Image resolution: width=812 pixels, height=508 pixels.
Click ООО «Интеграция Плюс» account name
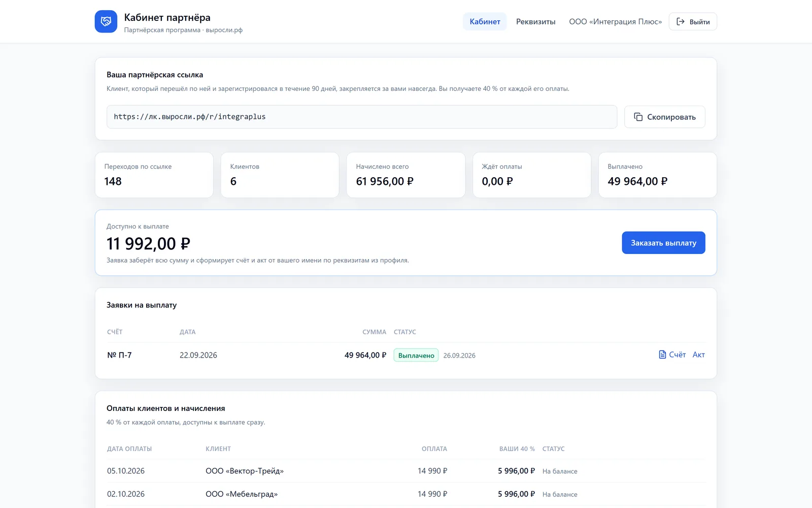click(615, 21)
